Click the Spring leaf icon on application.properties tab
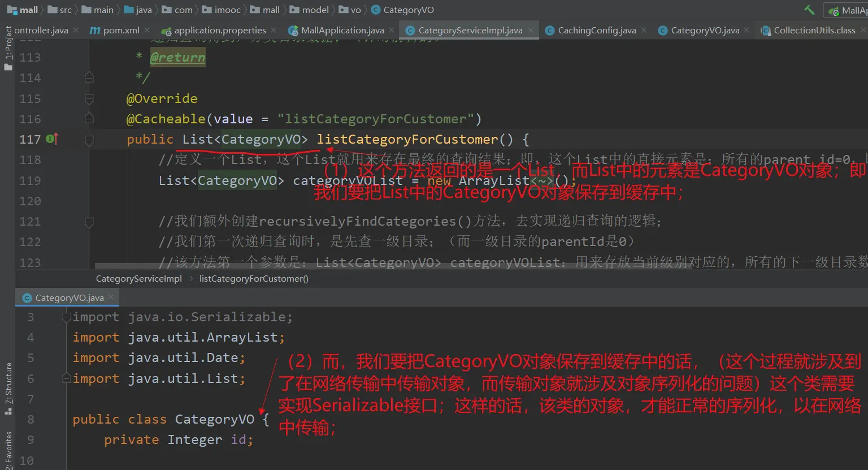 (166, 31)
